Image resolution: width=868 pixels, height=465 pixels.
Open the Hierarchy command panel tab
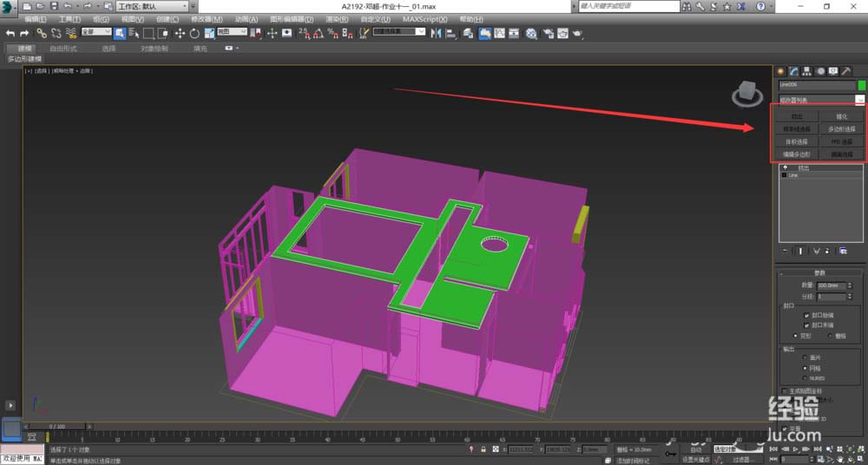pos(807,71)
